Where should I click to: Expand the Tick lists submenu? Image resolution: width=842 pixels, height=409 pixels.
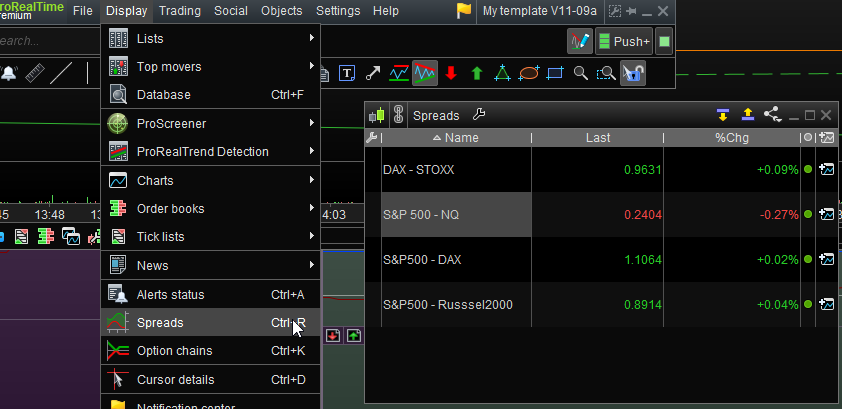pos(210,236)
